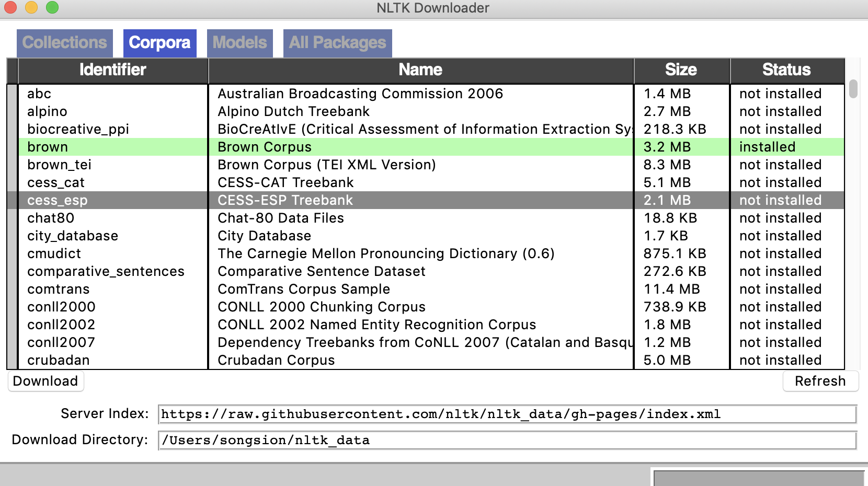
Task: Click the Size column header
Action: (x=681, y=70)
